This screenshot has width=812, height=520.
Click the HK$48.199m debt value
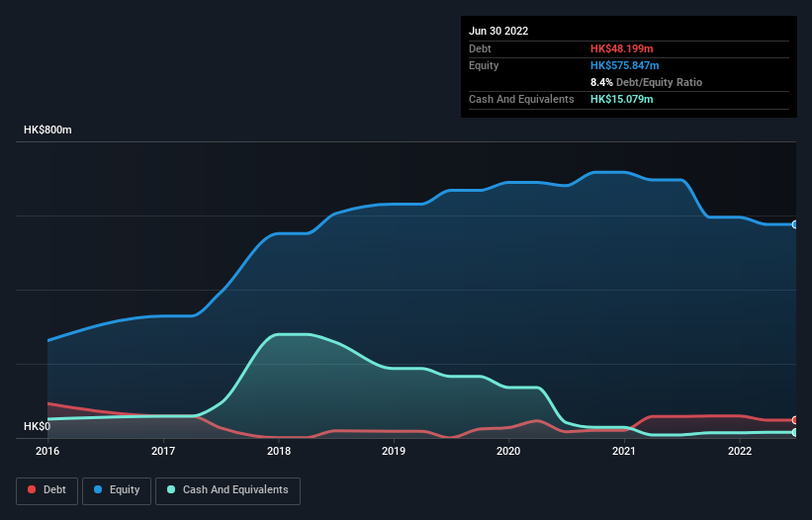coord(621,48)
